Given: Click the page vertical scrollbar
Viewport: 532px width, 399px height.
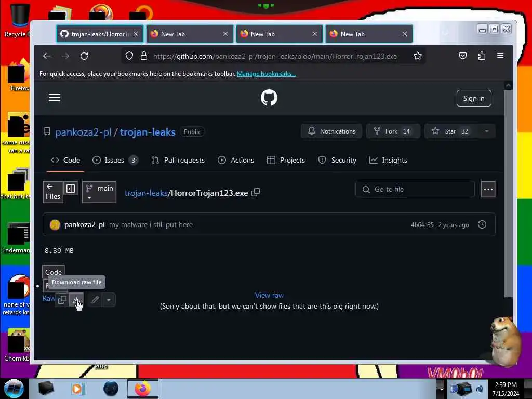Looking at the screenshot, I should [508, 193].
